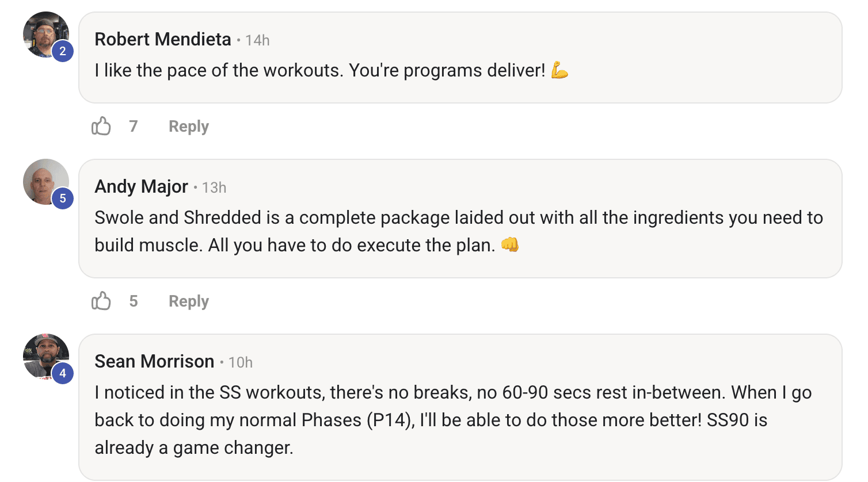View the 5 likes on Andy's comment
This screenshot has width=868, height=482.
tap(134, 301)
